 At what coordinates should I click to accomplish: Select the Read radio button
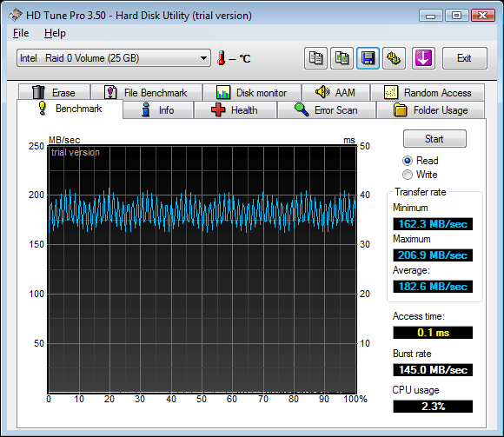408,161
